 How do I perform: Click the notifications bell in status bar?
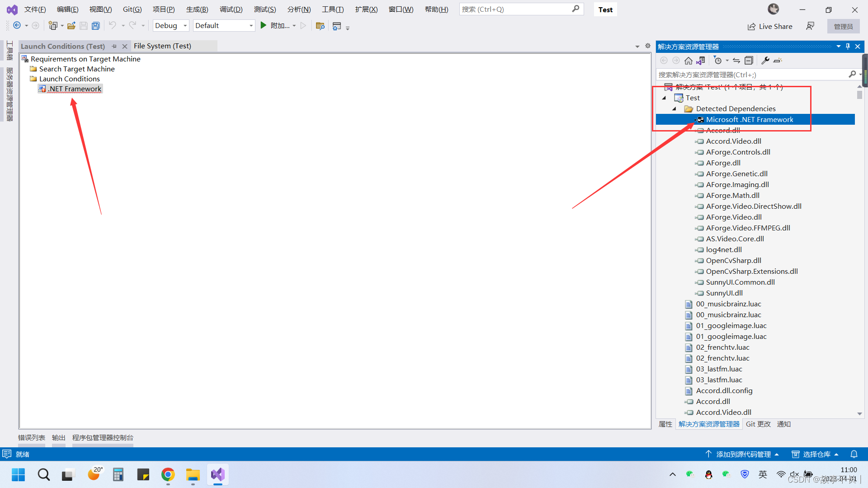pyautogui.click(x=854, y=454)
